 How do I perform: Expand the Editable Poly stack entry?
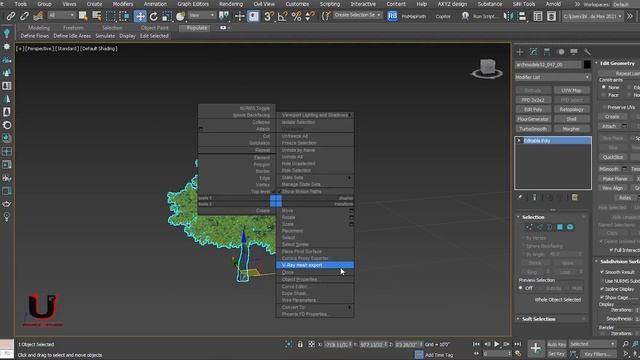[x=519, y=140]
